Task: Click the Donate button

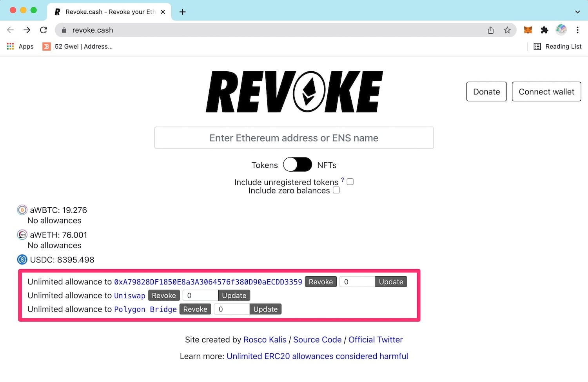Action: pos(486,92)
